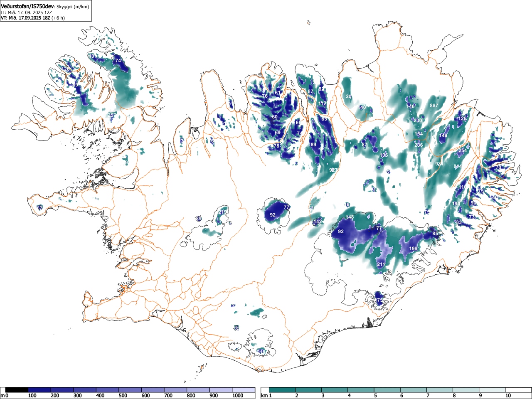Click the 82 value label

(321, 89)
